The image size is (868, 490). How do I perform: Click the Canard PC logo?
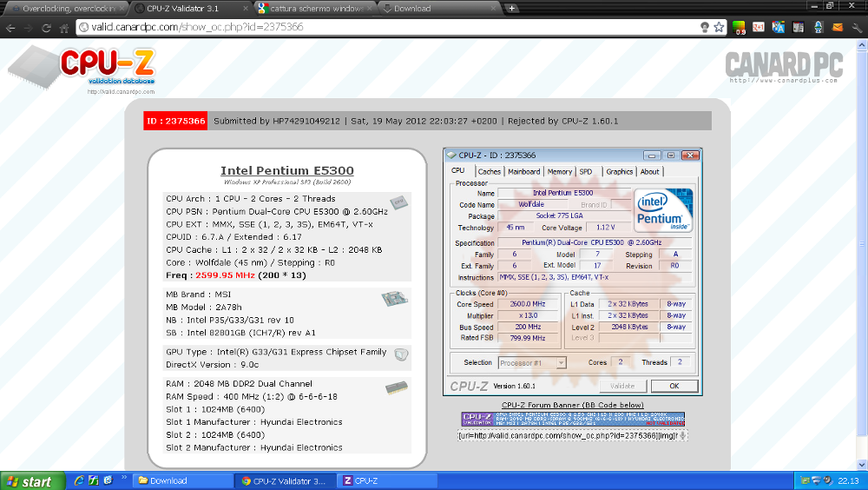(x=784, y=67)
